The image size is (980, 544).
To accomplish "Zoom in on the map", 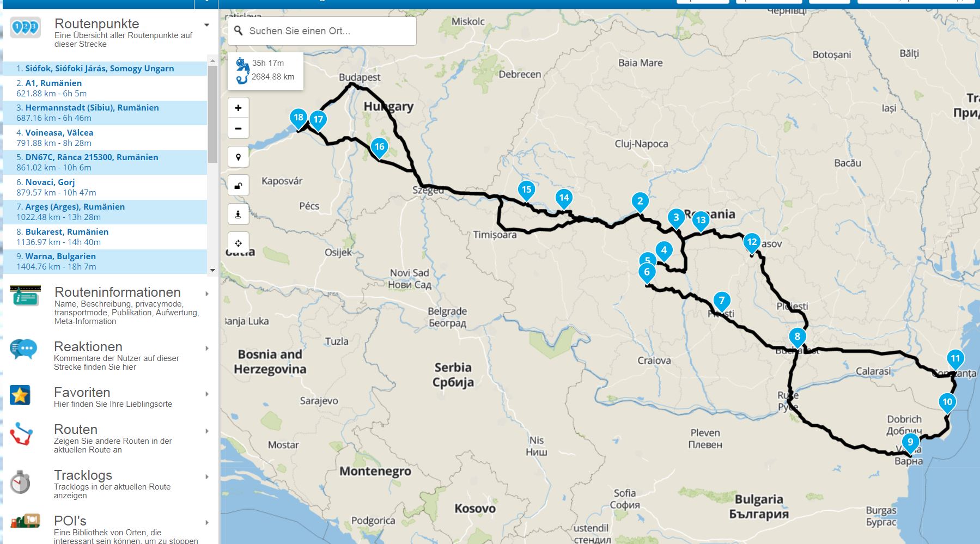I will click(238, 108).
